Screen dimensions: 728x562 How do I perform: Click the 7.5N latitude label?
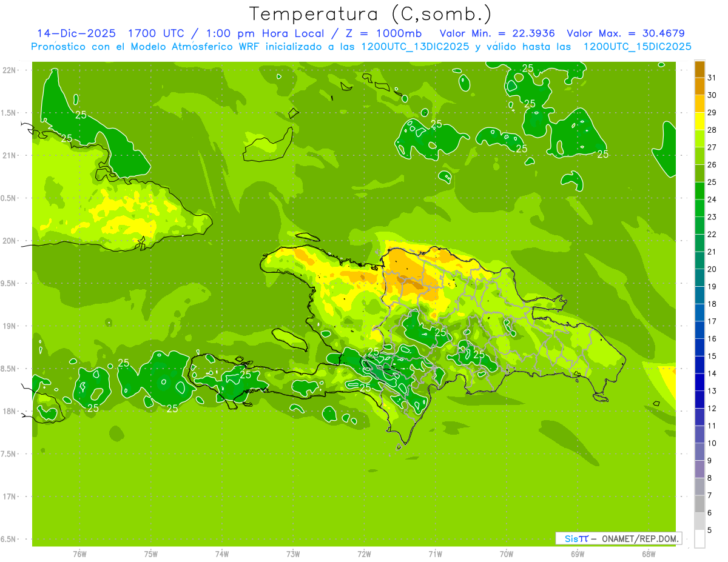pos(9,454)
